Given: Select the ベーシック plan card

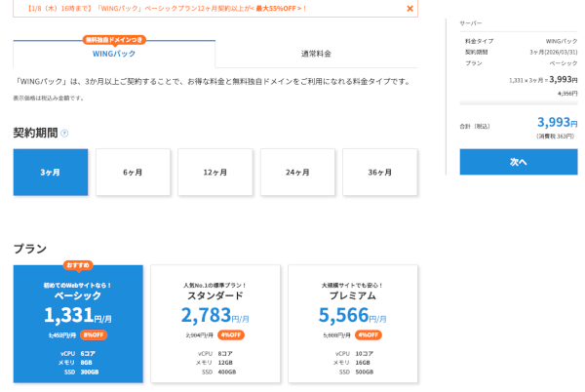Looking at the screenshot, I should point(78,324).
